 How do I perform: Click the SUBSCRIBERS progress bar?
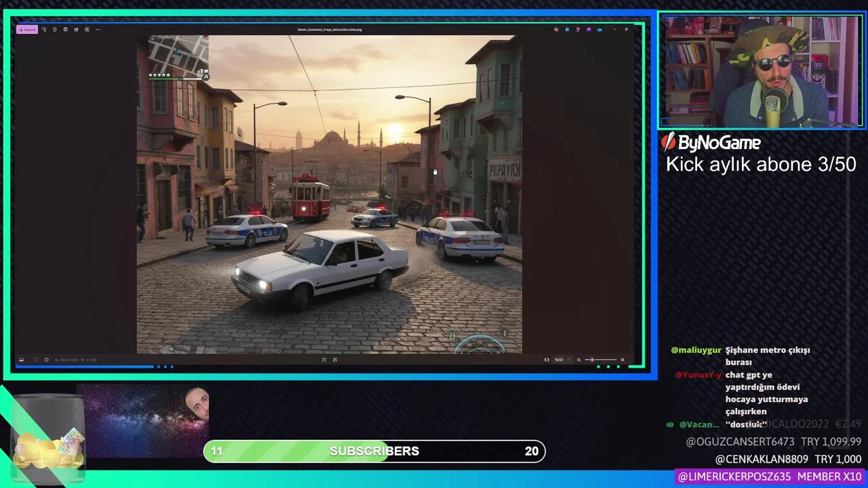(374, 451)
